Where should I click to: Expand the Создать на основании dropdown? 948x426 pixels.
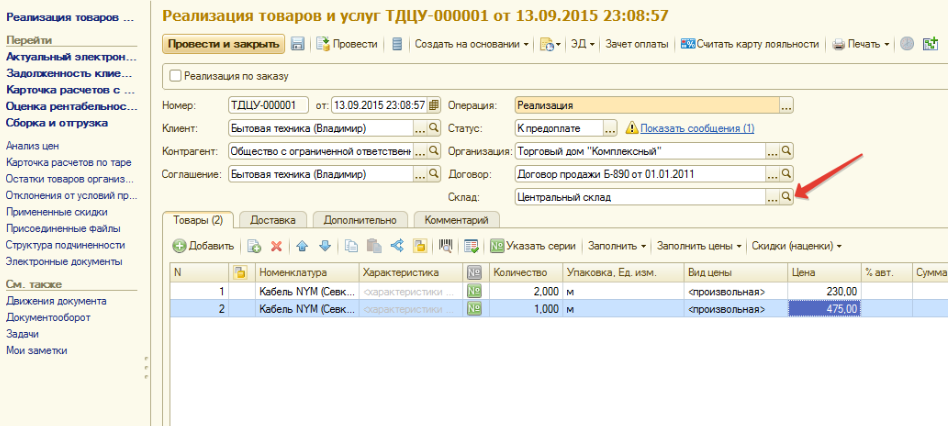472,44
